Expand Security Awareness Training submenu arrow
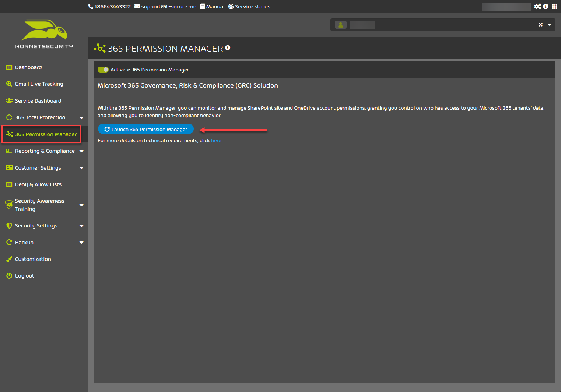This screenshot has width=561, height=392. 81,205
